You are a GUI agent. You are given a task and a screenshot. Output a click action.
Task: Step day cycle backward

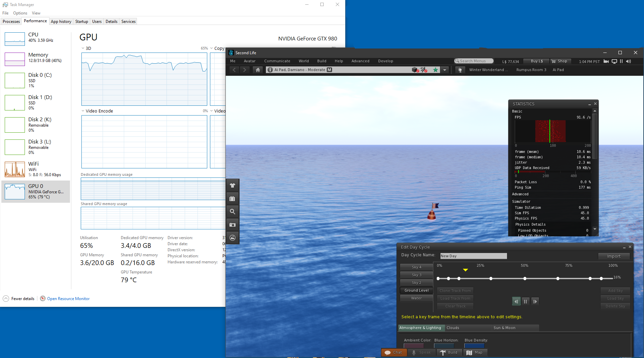pyautogui.click(x=516, y=301)
